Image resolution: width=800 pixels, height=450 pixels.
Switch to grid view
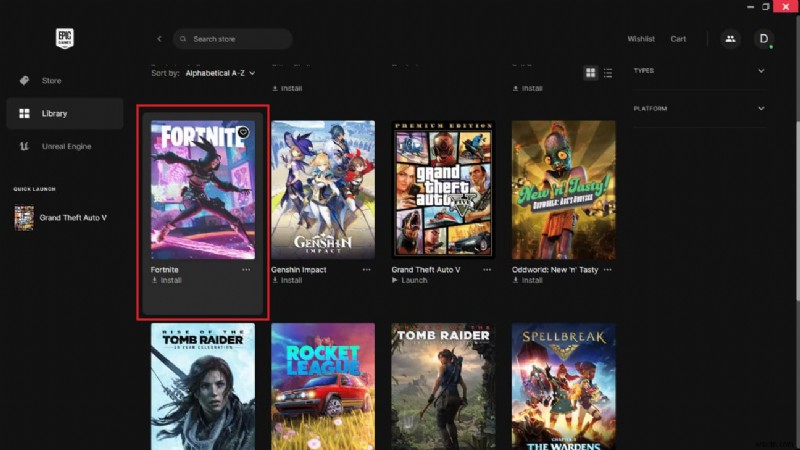(590, 73)
